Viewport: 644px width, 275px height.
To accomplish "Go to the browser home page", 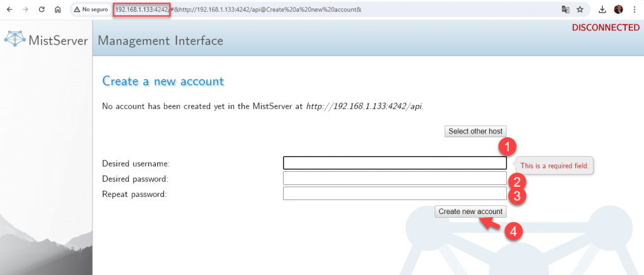I will [58, 10].
